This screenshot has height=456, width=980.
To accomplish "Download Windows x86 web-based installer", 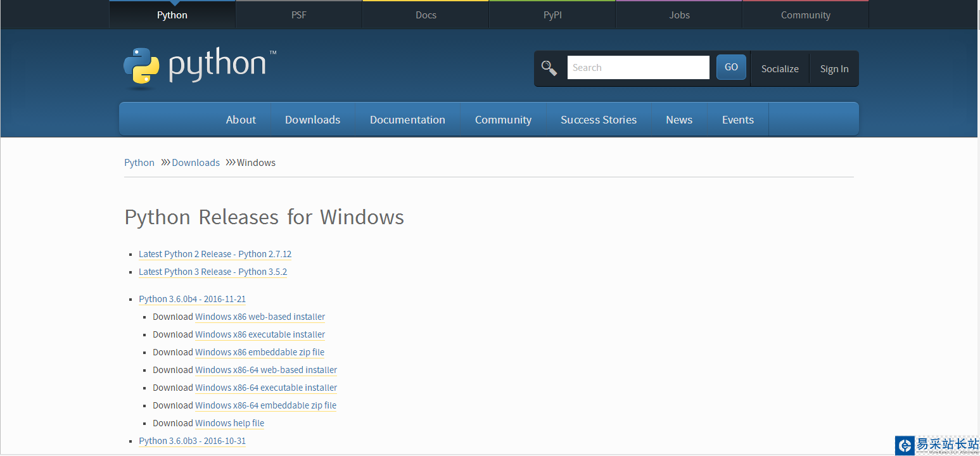I will click(x=260, y=317).
